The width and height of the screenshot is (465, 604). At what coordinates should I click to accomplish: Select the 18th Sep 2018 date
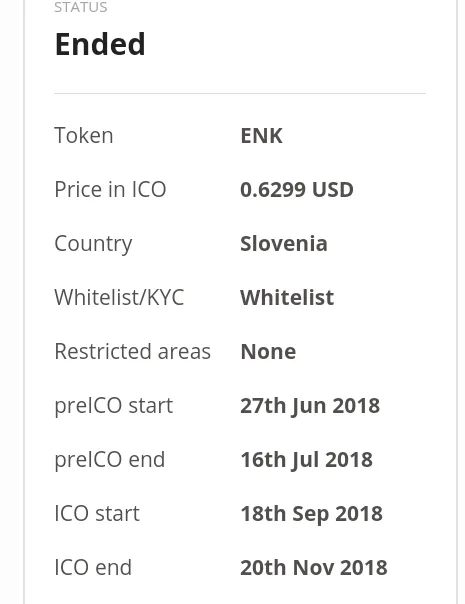pos(312,514)
